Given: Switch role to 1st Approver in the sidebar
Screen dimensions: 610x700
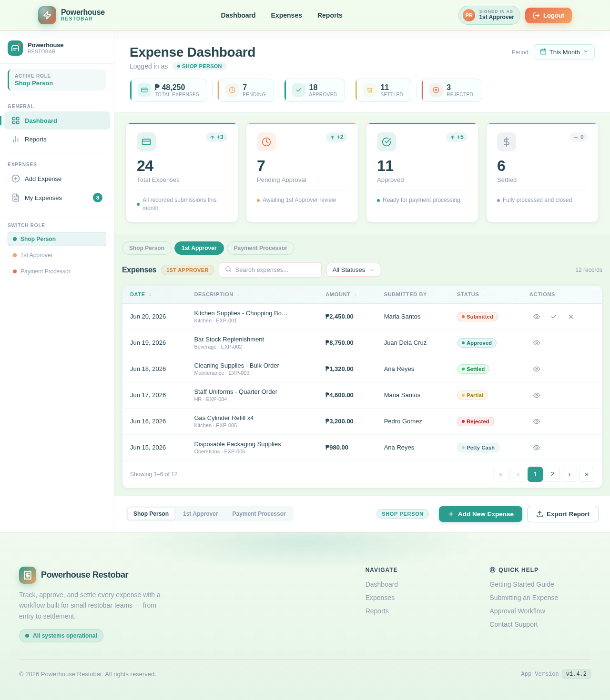Looking at the screenshot, I should [x=57, y=255].
